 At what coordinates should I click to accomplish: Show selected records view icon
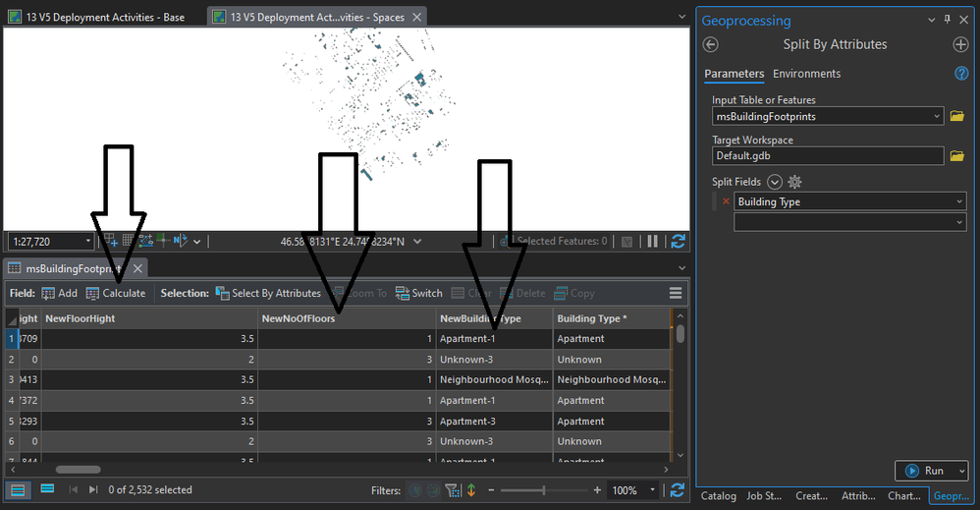(x=47, y=489)
